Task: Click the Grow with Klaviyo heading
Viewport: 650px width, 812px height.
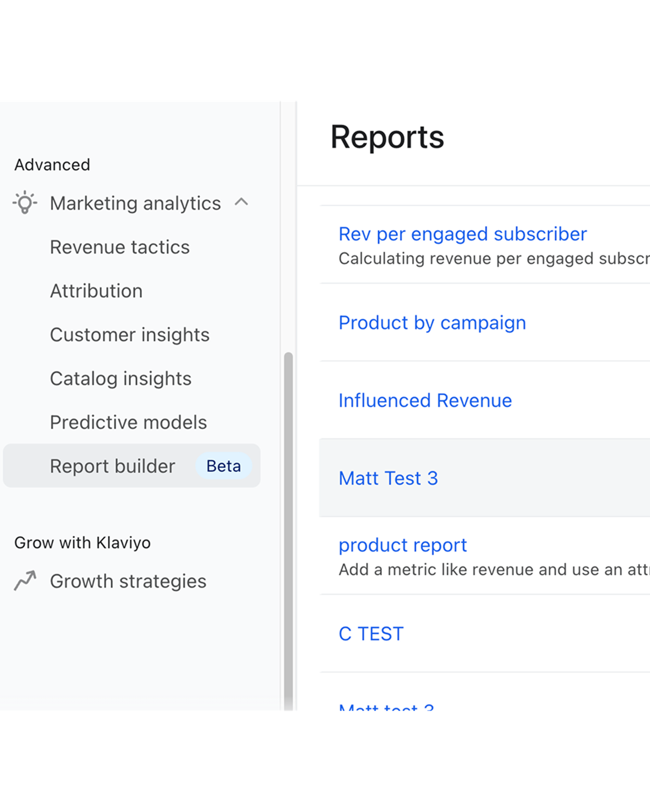Action: tap(82, 543)
